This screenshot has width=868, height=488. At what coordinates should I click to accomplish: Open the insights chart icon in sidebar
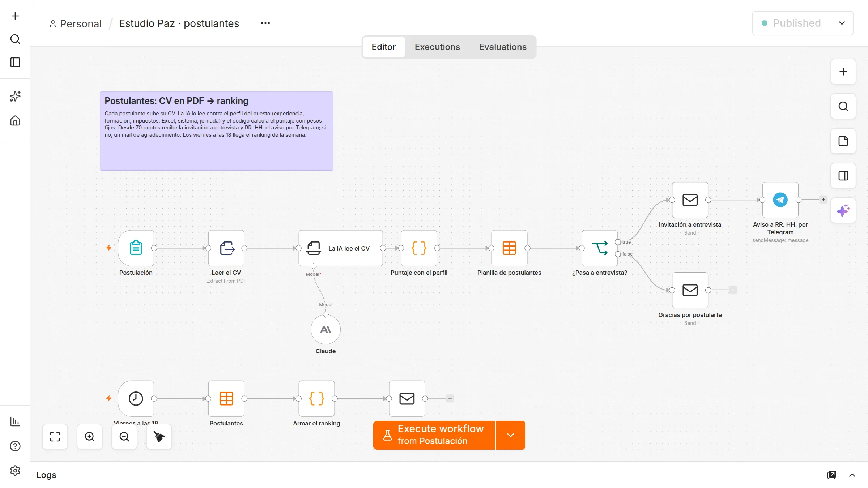pos(15,421)
